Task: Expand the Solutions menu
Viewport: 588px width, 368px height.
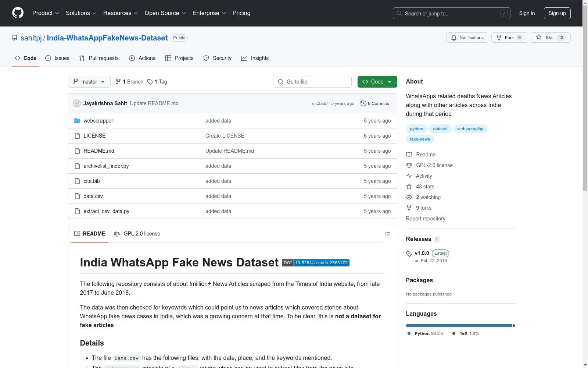Action: tap(81, 13)
